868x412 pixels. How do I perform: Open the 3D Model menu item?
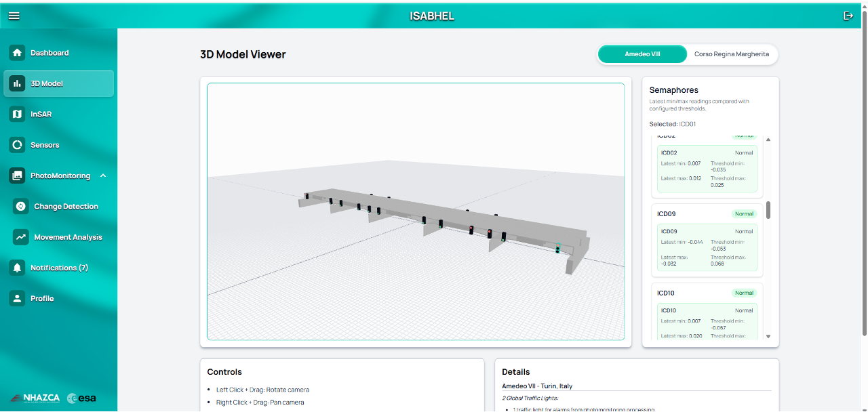pyautogui.click(x=58, y=83)
